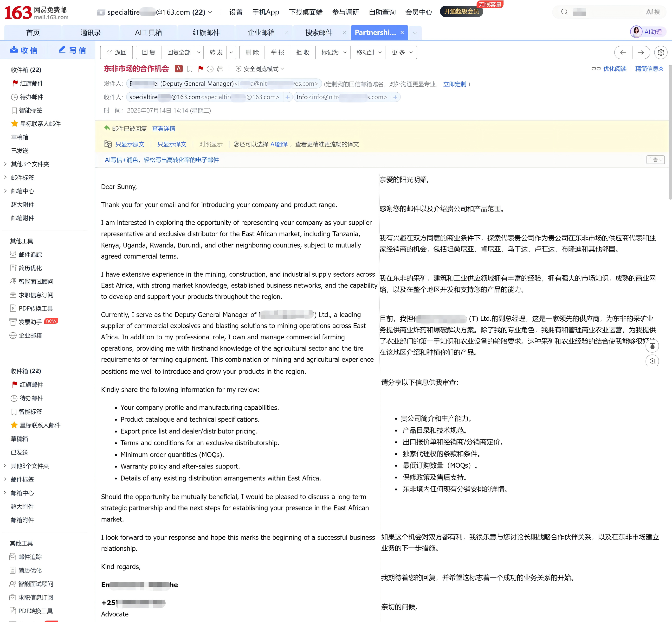Image resolution: width=672 pixels, height=622 pixels.
Task: Open the 移动到 dropdown
Action: click(x=368, y=52)
